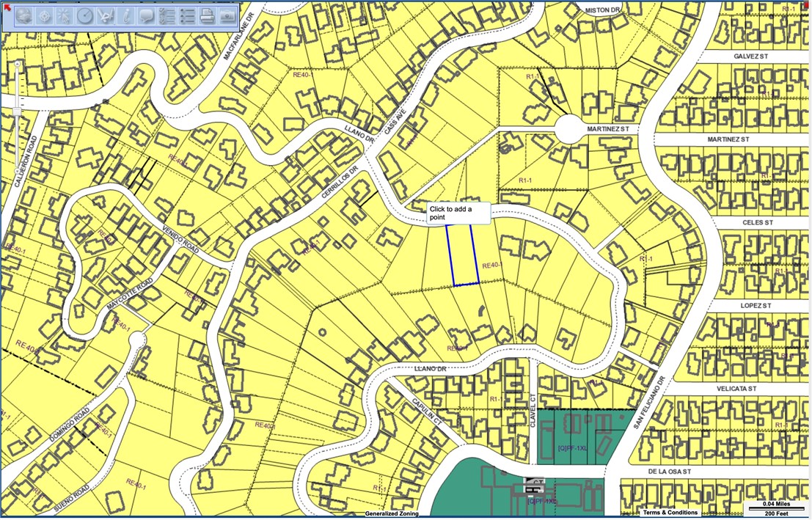Click the speech bubble annotation icon
The height and width of the screenshot is (520, 812).
tap(147, 15)
